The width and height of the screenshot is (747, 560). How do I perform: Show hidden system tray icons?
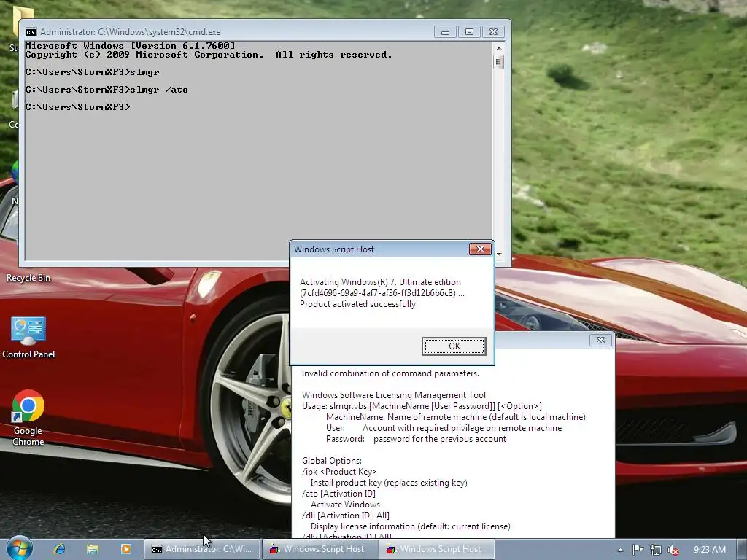click(x=620, y=550)
